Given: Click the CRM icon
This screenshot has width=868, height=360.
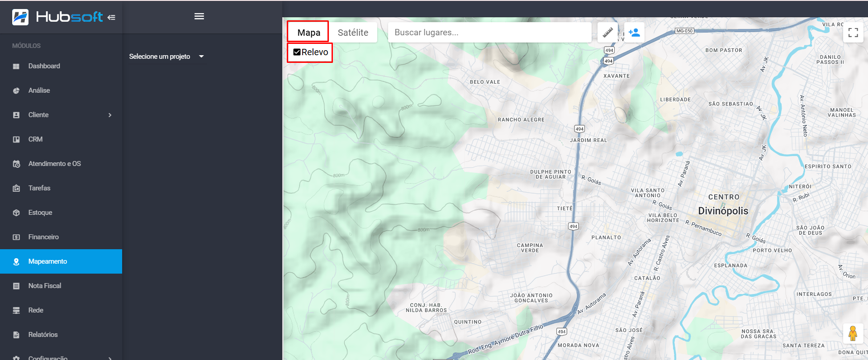Looking at the screenshot, I should pyautogui.click(x=16, y=139).
